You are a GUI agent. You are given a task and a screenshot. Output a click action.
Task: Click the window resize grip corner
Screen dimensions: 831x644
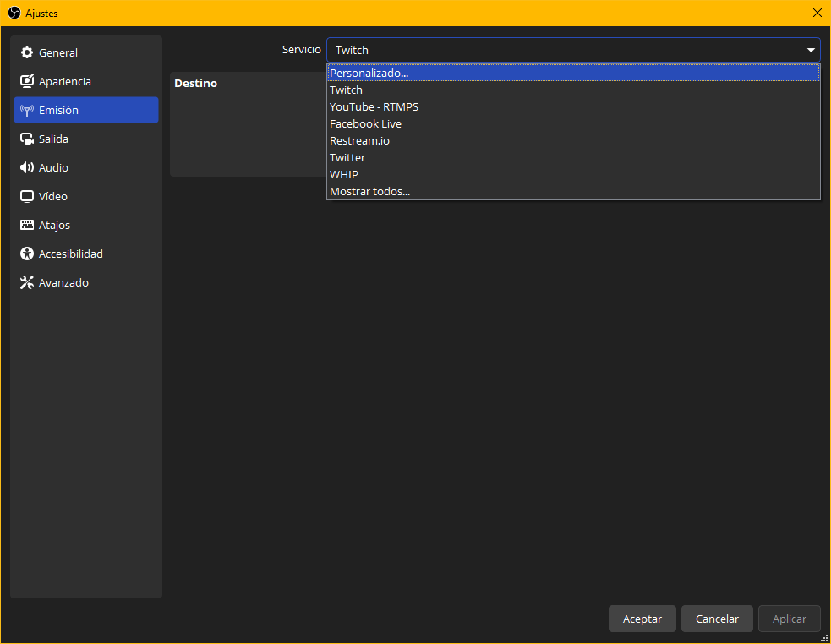[x=824, y=638]
